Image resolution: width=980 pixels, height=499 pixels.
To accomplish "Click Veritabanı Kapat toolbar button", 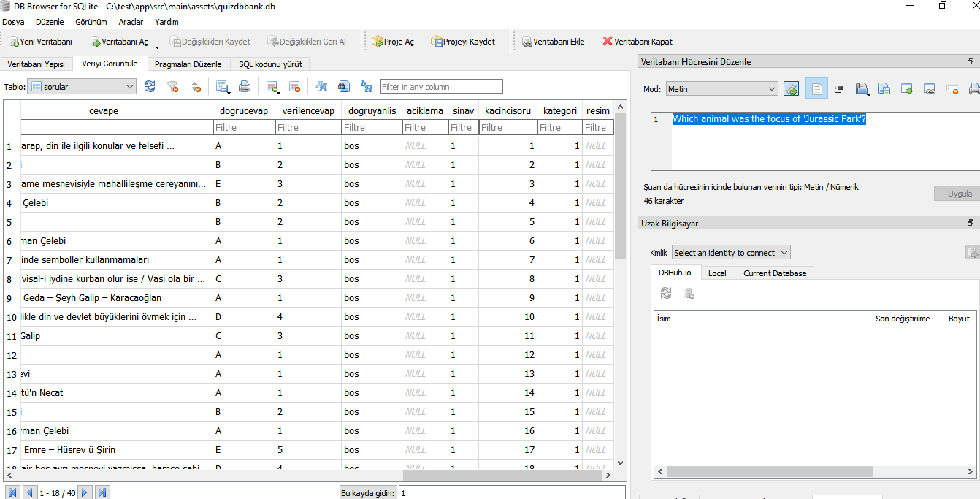I will [638, 42].
